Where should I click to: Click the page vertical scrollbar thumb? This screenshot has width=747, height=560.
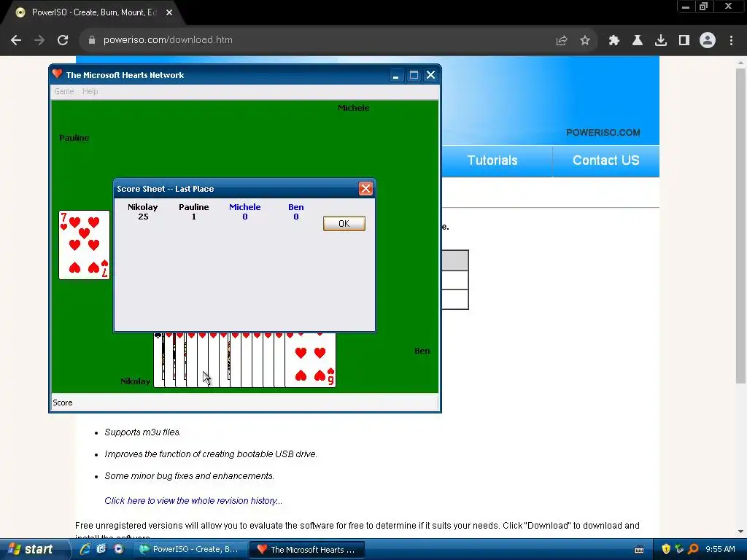click(x=740, y=226)
